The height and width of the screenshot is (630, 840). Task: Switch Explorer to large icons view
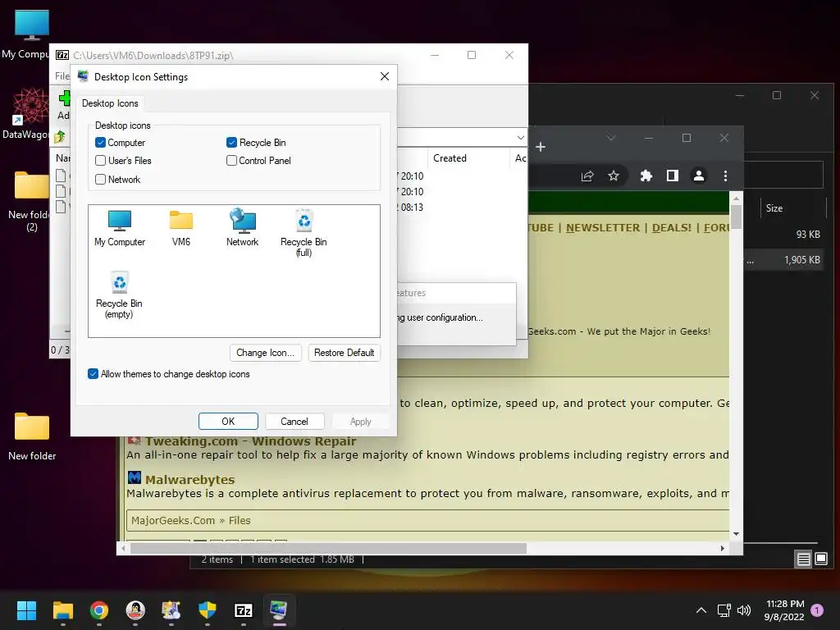[x=820, y=559]
